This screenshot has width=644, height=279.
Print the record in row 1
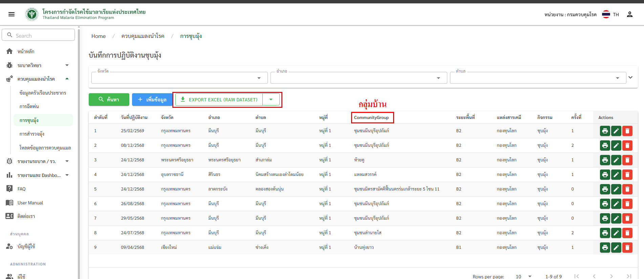(605, 131)
